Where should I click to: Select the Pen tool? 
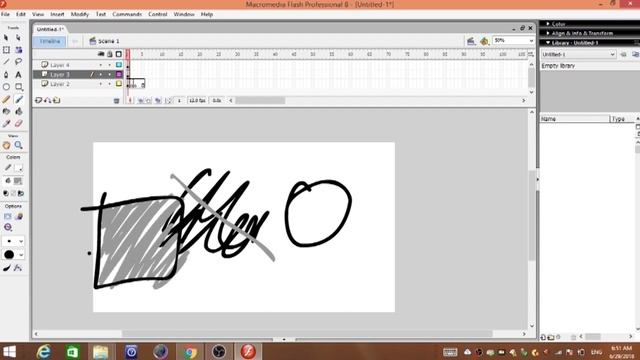[6, 75]
